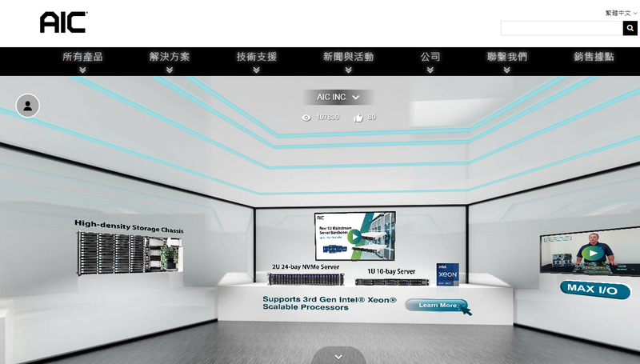The image size is (640, 364).
Task: Go to the 銷售據點 page
Action: (x=594, y=57)
